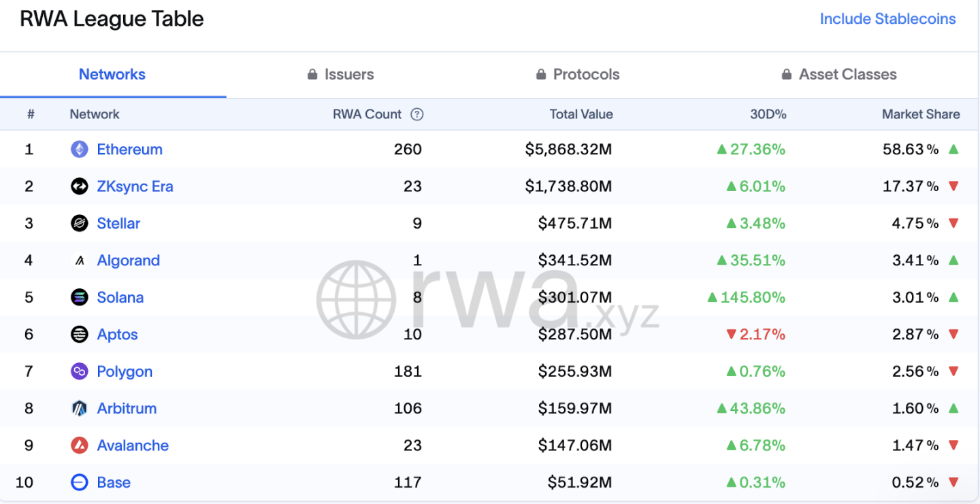Switch to the Networks tab
The height and width of the screenshot is (504, 980).
112,74
